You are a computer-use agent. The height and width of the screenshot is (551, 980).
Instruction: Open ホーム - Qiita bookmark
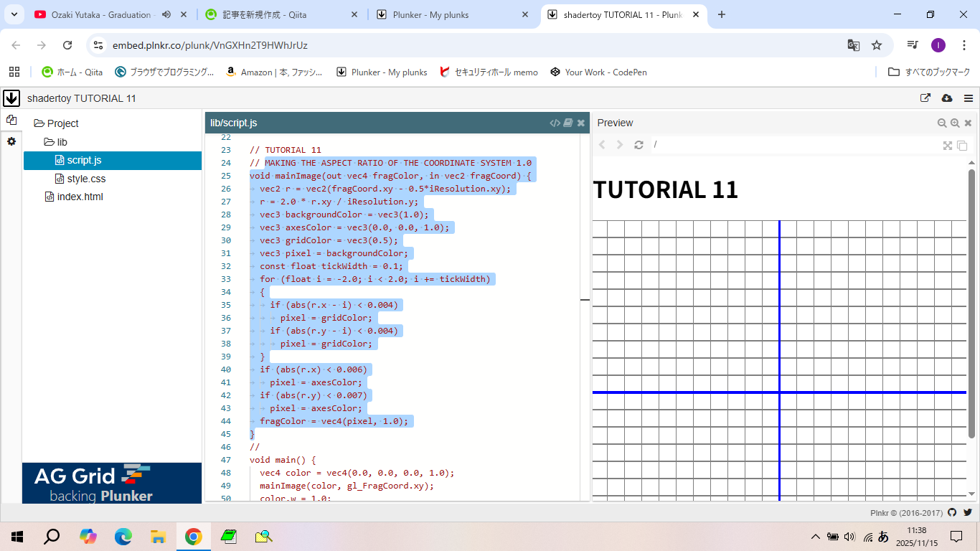pyautogui.click(x=72, y=72)
